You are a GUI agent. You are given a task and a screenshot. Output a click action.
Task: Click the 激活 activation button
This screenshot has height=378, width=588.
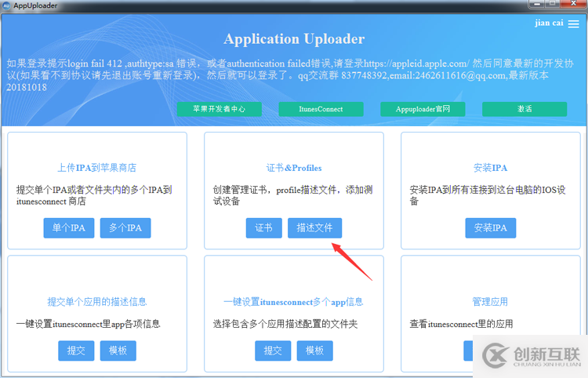(x=524, y=109)
